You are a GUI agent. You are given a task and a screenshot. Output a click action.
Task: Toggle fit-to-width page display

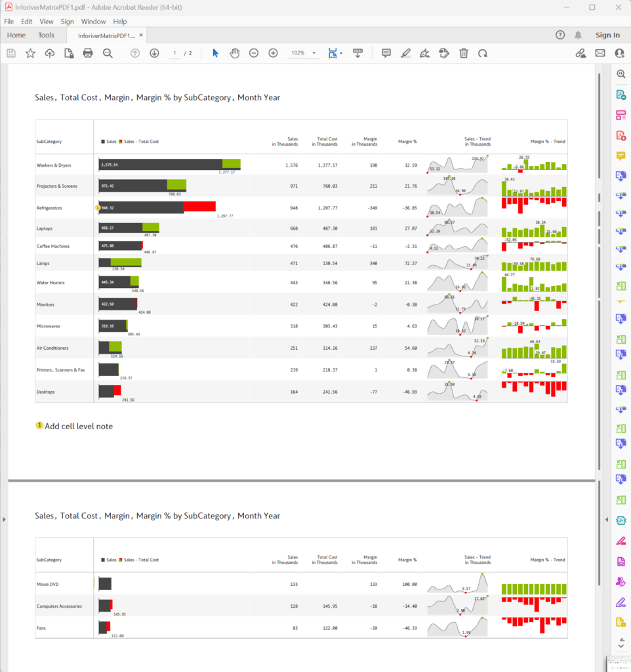click(333, 53)
